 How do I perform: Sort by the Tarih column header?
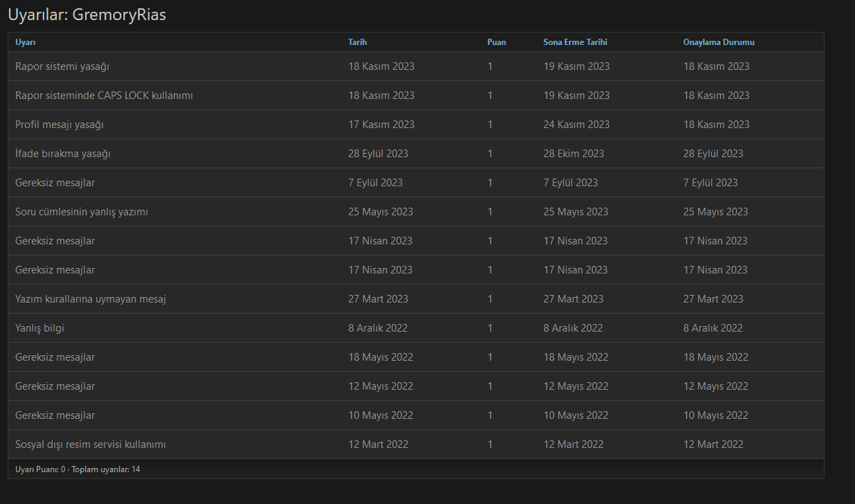click(x=357, y=42)
